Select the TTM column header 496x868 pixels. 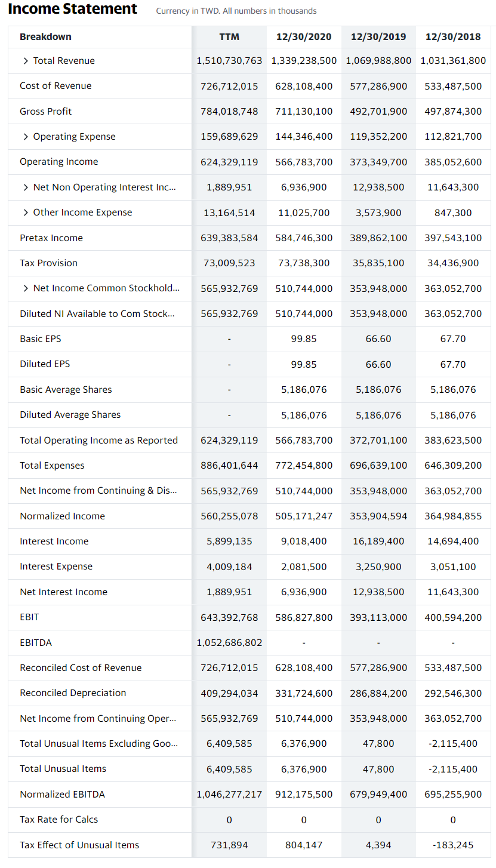click(x=229, y=37)
